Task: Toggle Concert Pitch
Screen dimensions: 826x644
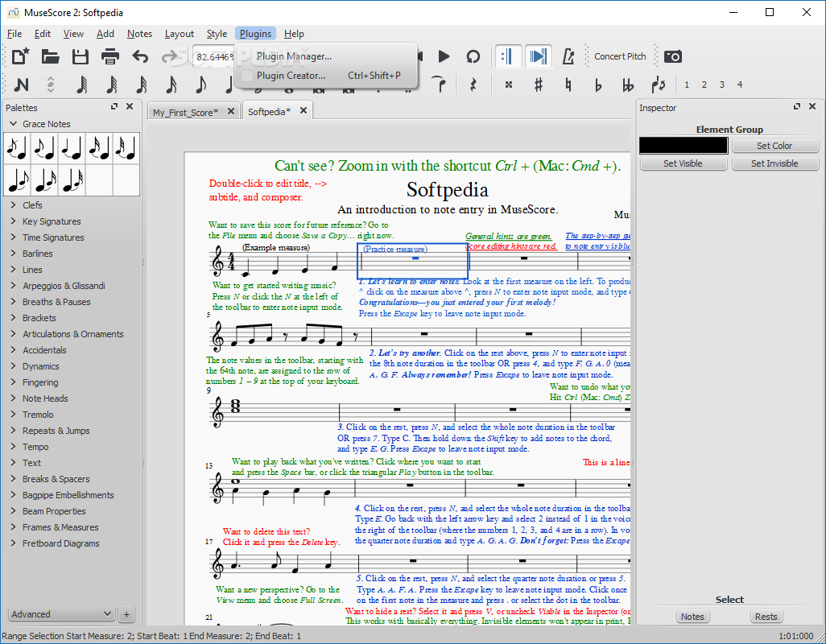Action: tap(620, 56)
